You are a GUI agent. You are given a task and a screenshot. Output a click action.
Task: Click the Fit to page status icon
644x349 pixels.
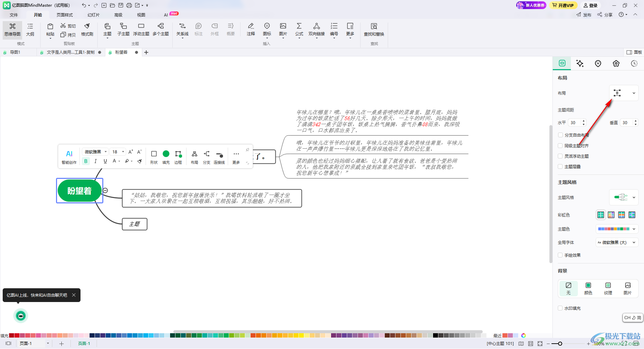531,343
